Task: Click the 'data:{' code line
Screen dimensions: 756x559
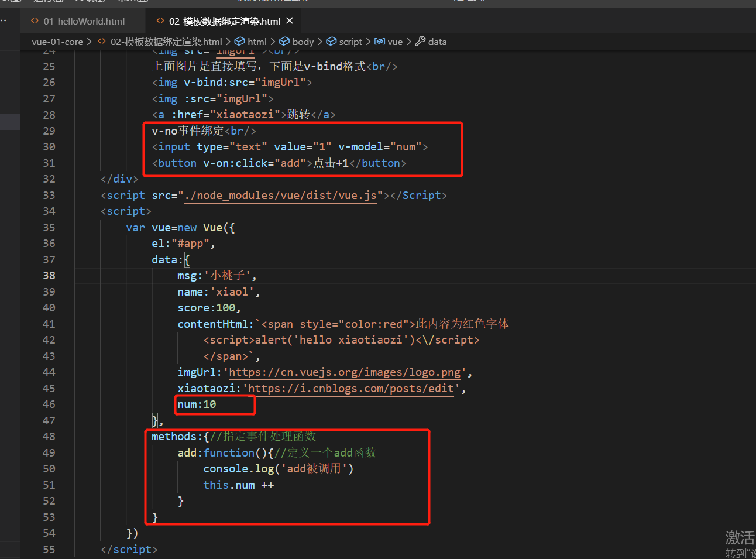Action: pos(171,260)
